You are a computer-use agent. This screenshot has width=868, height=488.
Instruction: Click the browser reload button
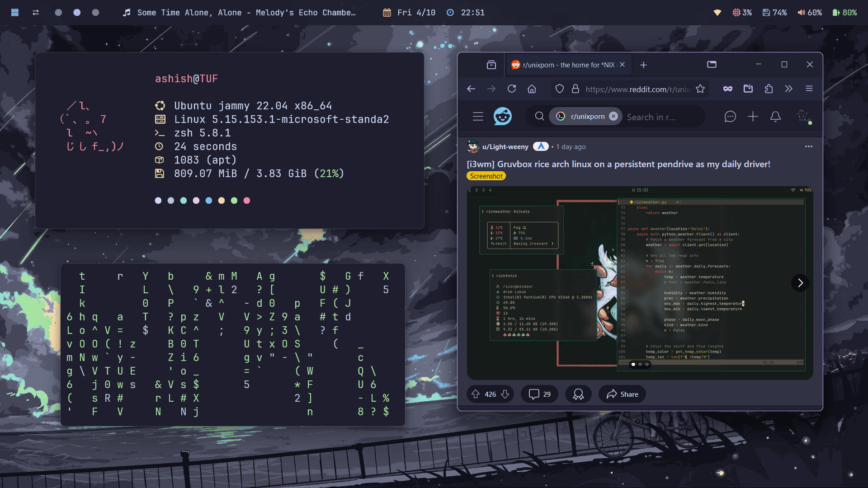coord(511,89)
